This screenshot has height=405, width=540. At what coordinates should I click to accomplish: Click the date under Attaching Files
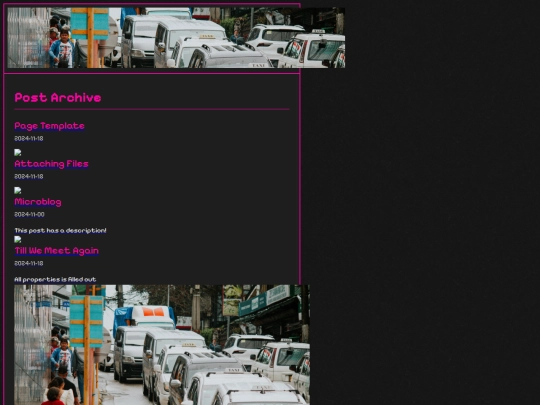pyautogui.click(x=29, y=176)
